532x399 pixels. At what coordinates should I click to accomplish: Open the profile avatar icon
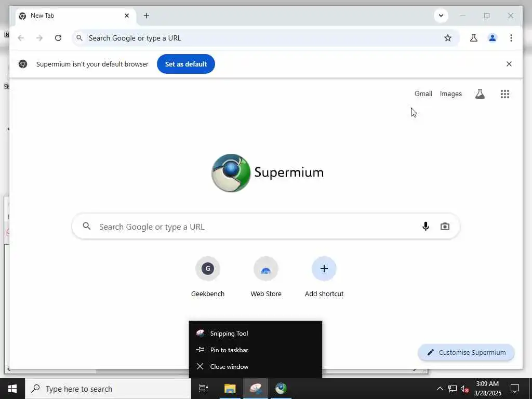[x=493, y=38]
